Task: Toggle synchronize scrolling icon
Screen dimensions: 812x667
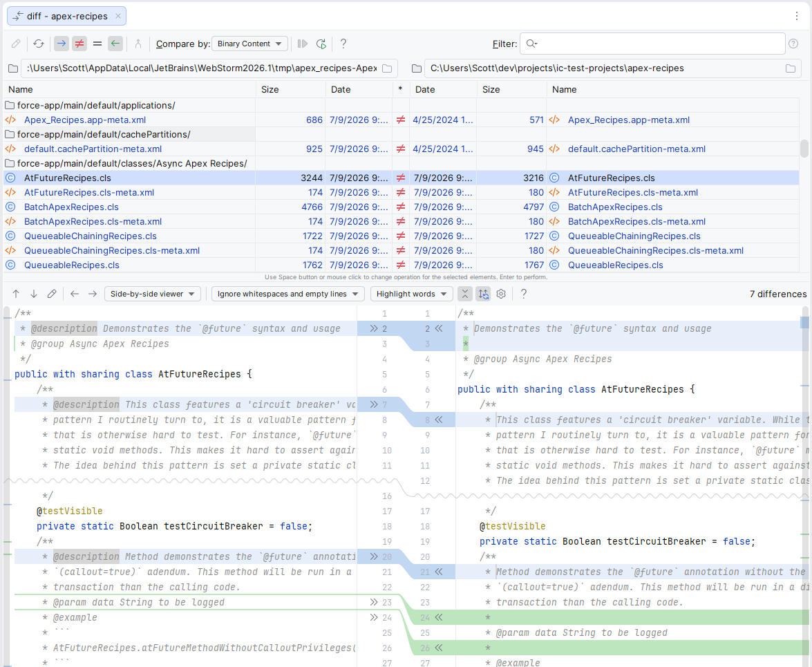Action: (x=483, y=294)
